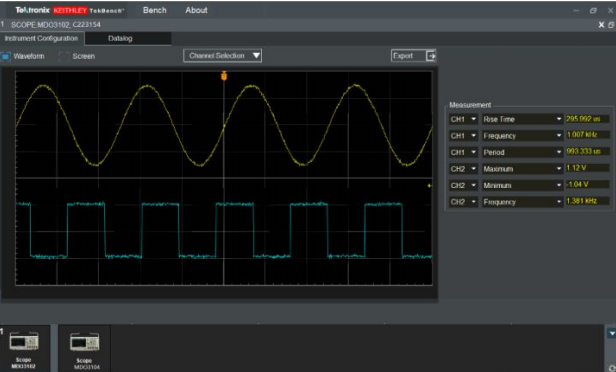This screenshot has width=616, height=372.
Task: Restore the application window size
Action: coord(593,11)
